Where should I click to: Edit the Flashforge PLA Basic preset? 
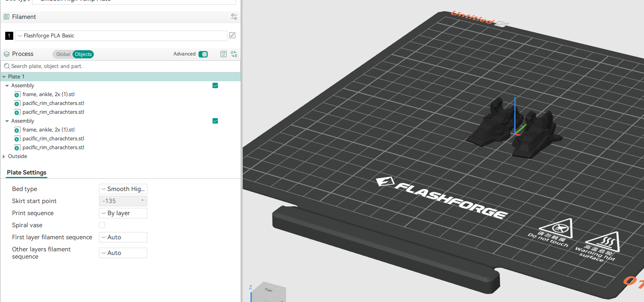[233, 35]
